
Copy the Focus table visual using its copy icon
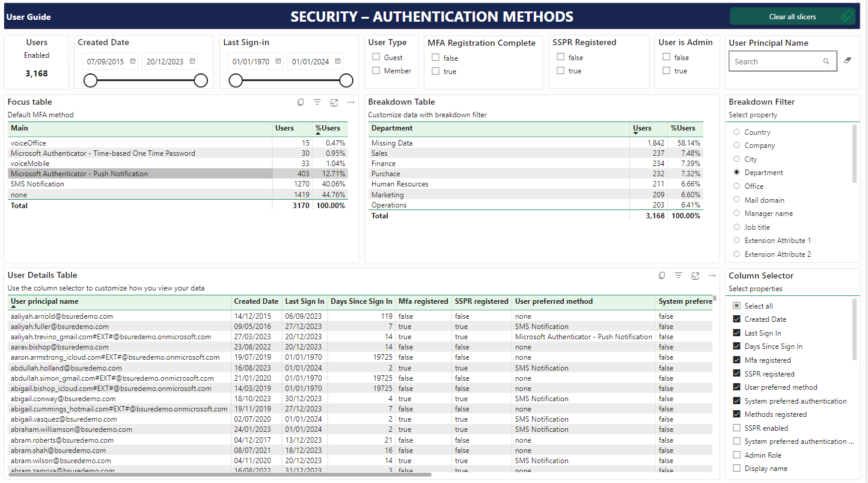[x=301, y=102]
